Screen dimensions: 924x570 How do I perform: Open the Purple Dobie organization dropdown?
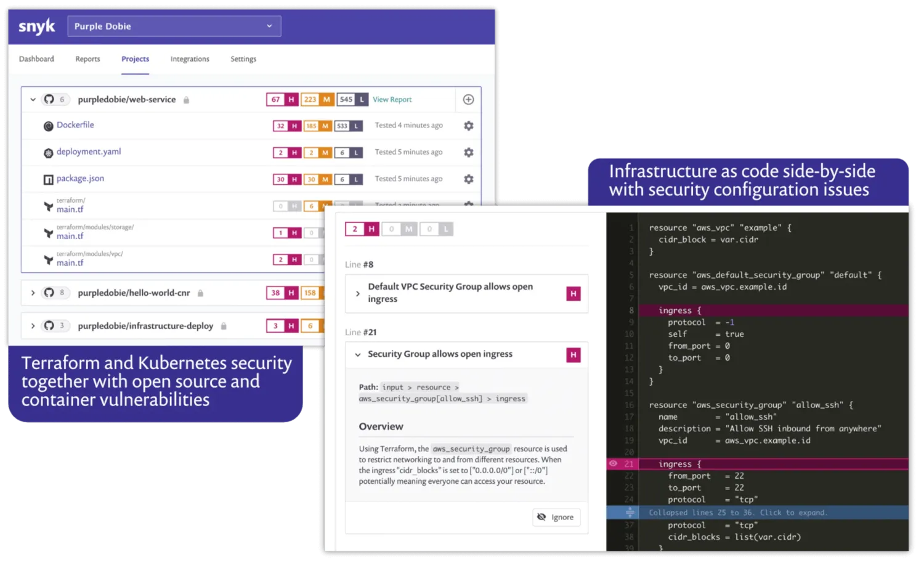click(x=174, y=26)
